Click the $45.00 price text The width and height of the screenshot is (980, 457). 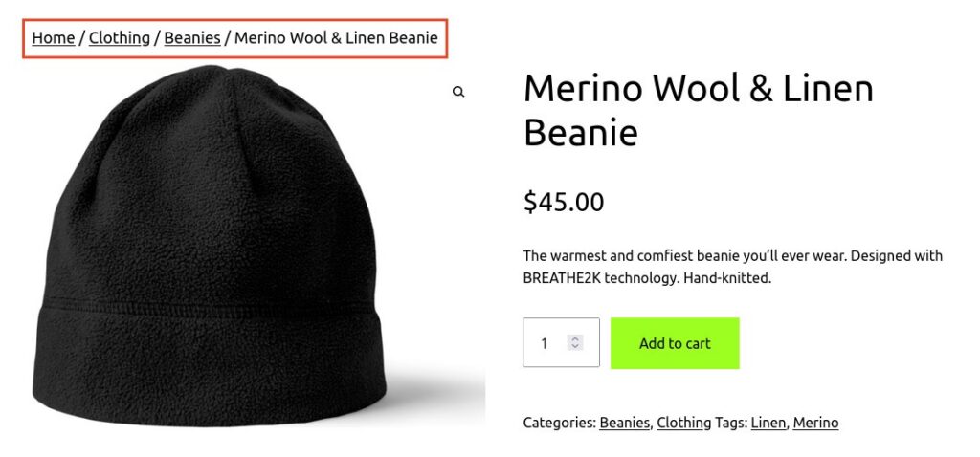click(x=564, y=202)
